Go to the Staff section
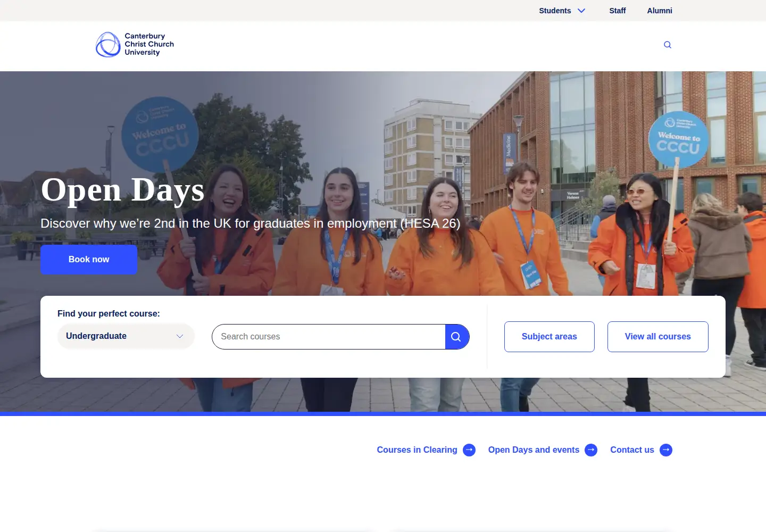The image size is (766, 532). tap(618, 11)
